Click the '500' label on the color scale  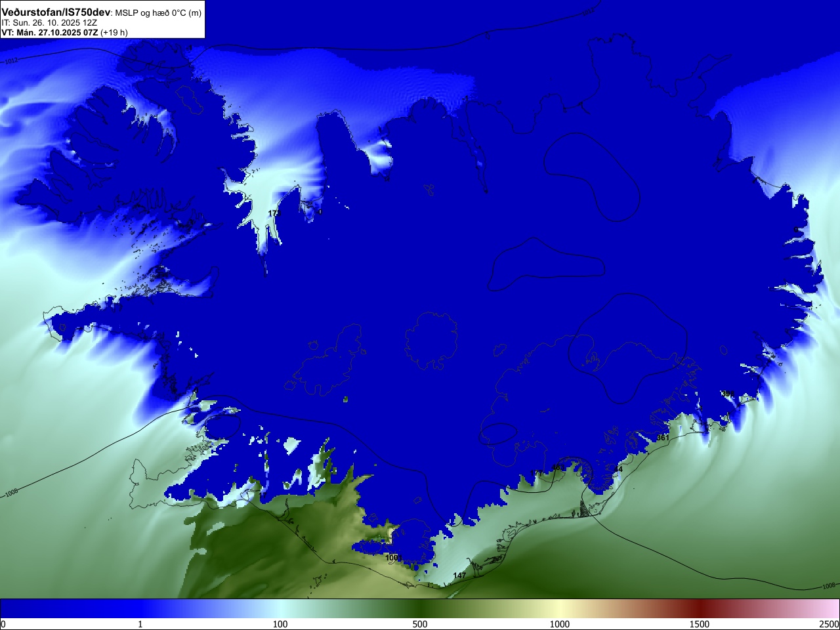coord(420,624)
